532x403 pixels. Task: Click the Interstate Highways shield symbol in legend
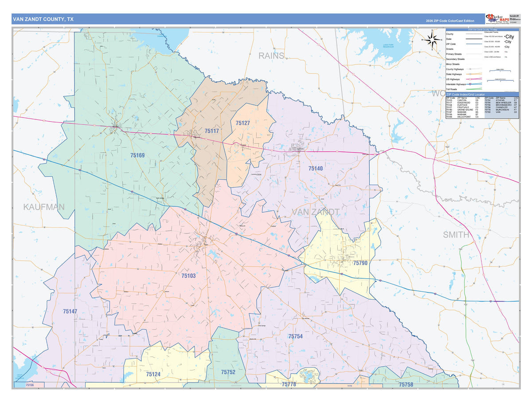click(470, 84)
